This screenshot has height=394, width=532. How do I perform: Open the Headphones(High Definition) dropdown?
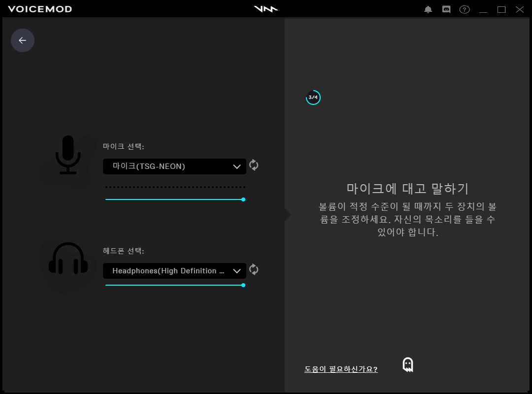[174, 271]
